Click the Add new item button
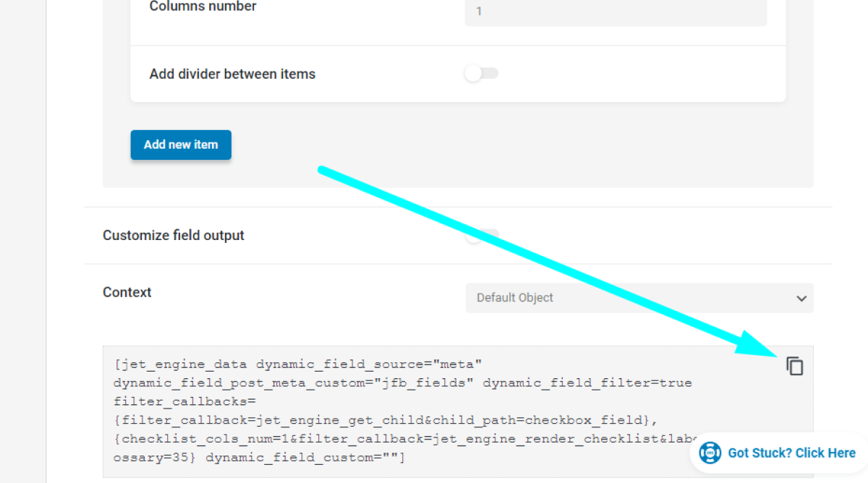 [181, 145]
